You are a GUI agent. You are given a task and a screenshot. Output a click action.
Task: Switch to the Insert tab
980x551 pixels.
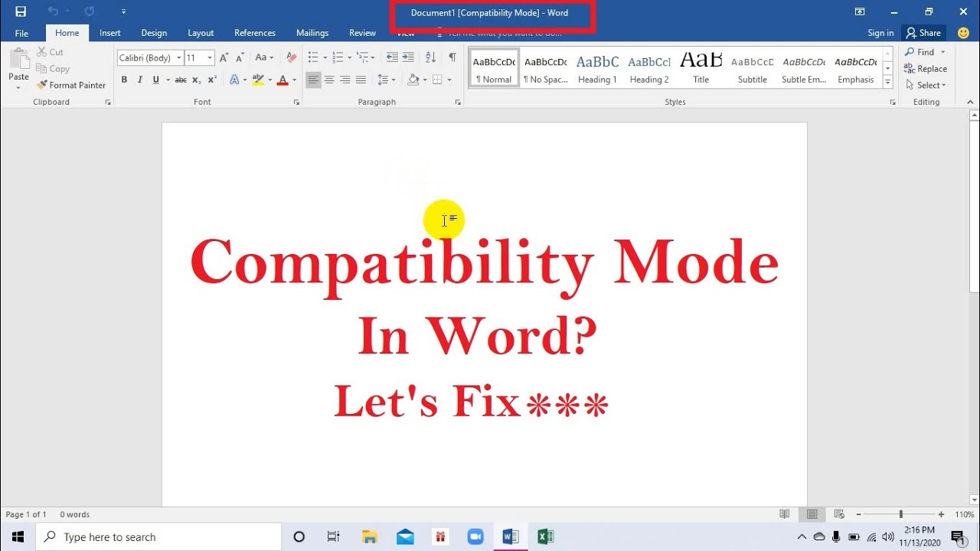click(110, 33)
